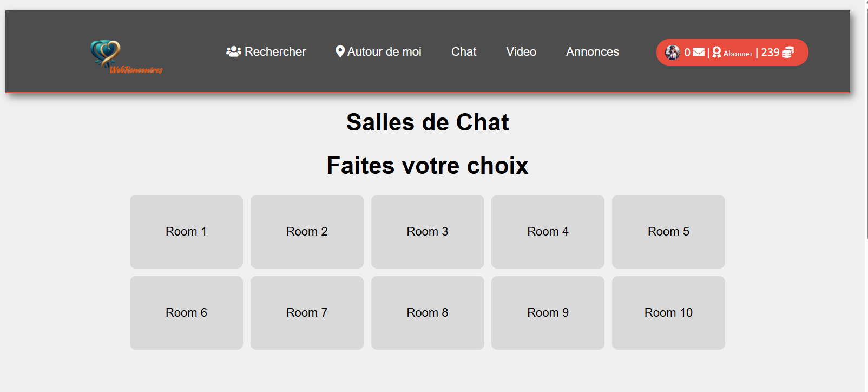This screenshot has width=868, height=392.
Task: Click the unread messages counter showing 0
Action: click(x=687, y=52)
